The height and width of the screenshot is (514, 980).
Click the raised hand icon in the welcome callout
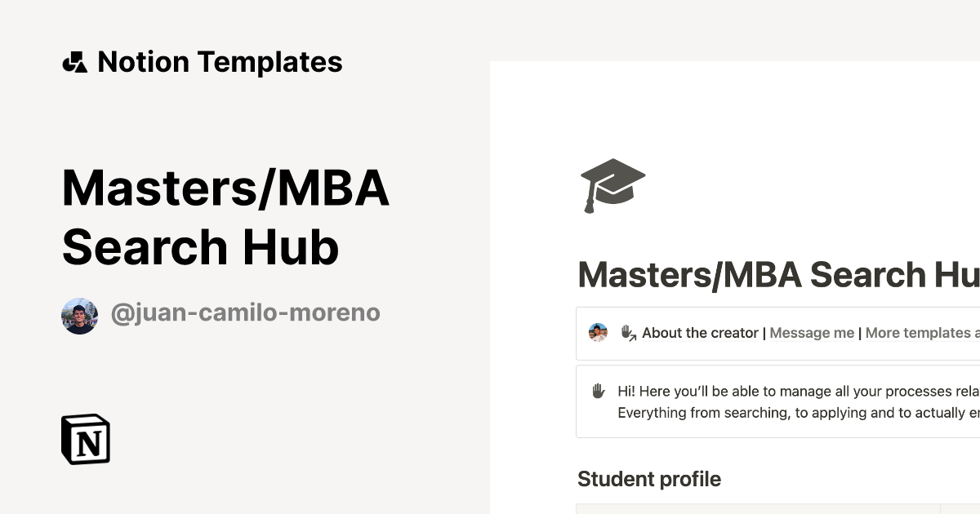point(599,392)
